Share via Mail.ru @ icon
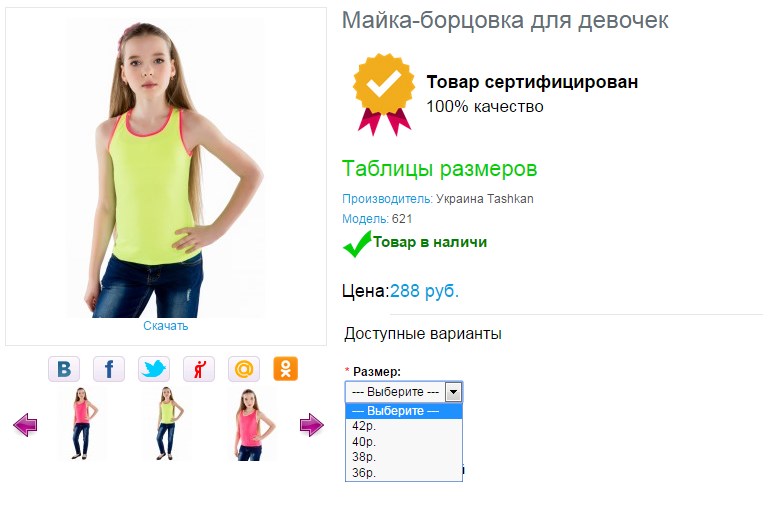Screen dimensions: 771x521 244,369
